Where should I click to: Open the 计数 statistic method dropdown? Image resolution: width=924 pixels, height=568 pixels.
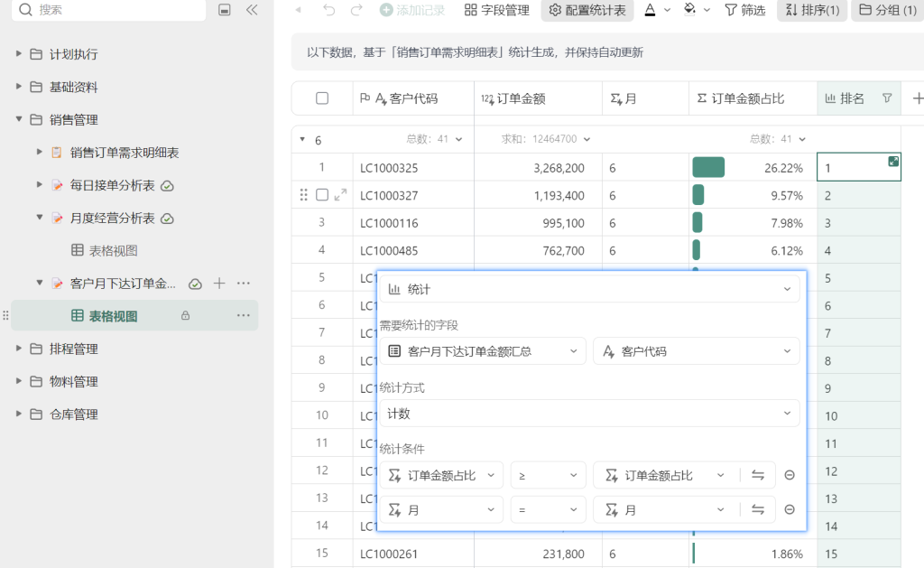pos(589,414)
